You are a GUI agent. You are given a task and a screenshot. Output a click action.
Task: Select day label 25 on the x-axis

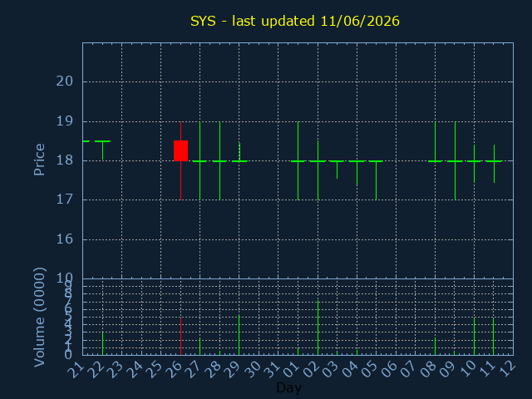pyautogui.click(x=155, y=369)
